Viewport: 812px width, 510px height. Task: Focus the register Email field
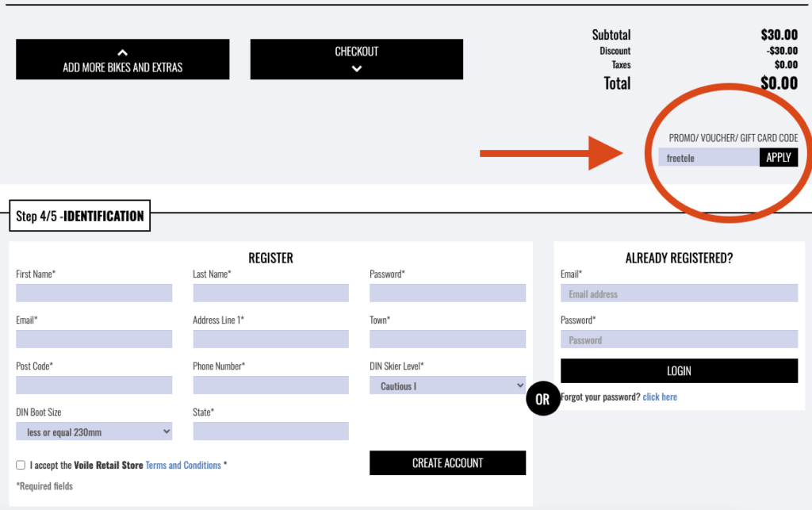(x=94, y=339)
